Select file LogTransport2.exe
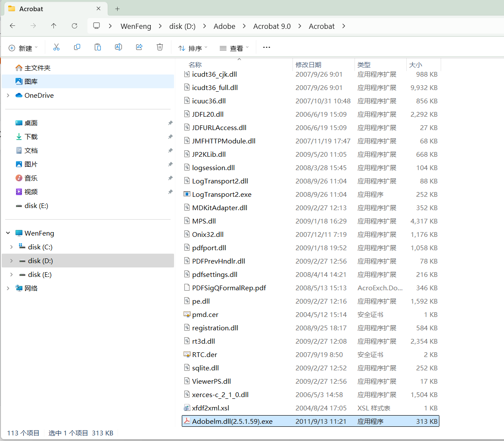Image resolution: width=504 pixels, height=441 pixels. point(311,195)
